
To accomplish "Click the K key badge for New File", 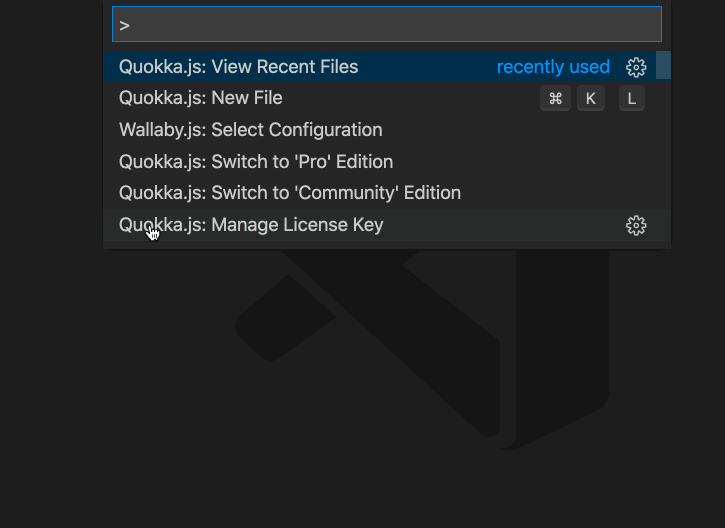I will (590, 98).
